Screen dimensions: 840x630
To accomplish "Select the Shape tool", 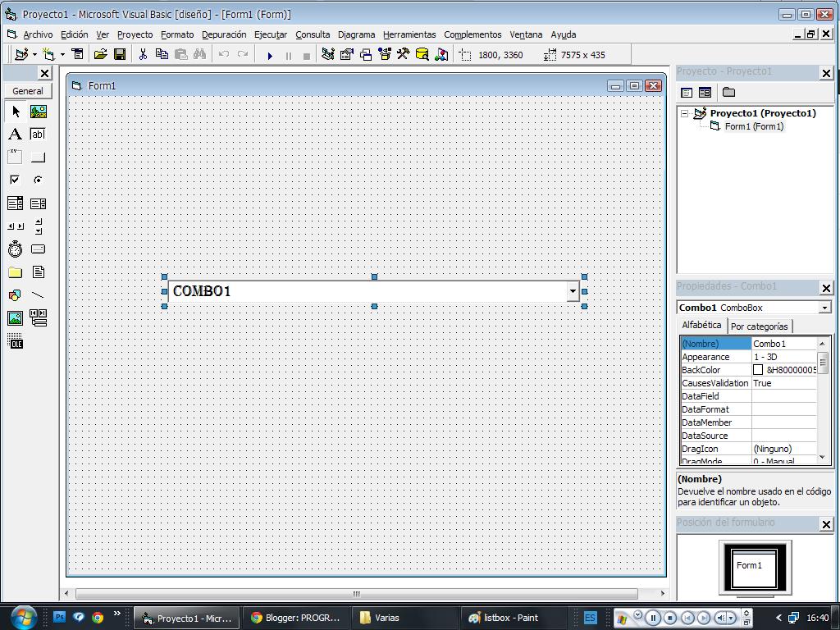I will pyautogui.click(x=16, y=295).
